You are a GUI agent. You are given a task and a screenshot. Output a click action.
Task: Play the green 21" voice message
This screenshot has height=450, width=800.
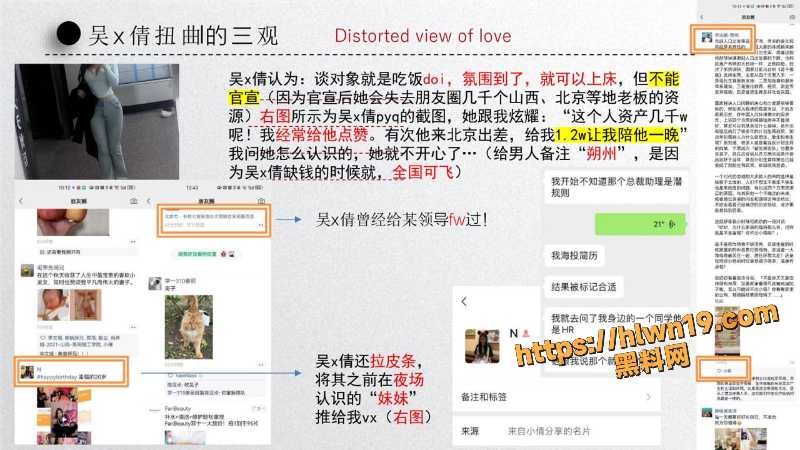pos(640,224)
